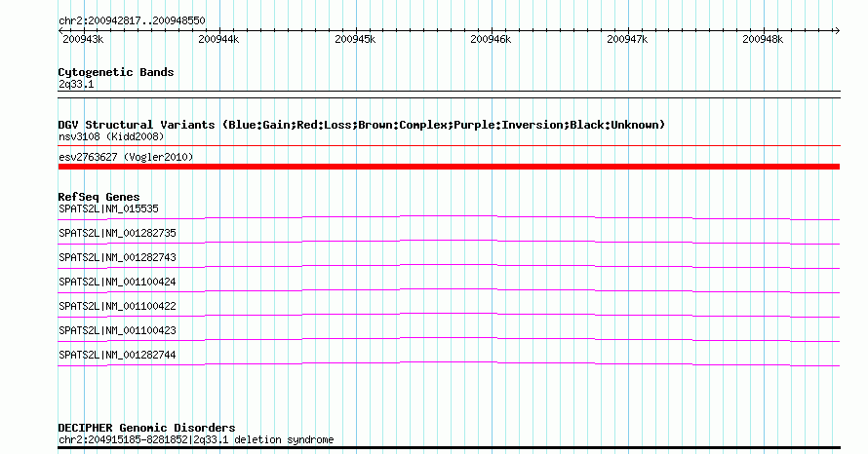
Task: Click the 200946k ruler position label
Action: [491, 39]
